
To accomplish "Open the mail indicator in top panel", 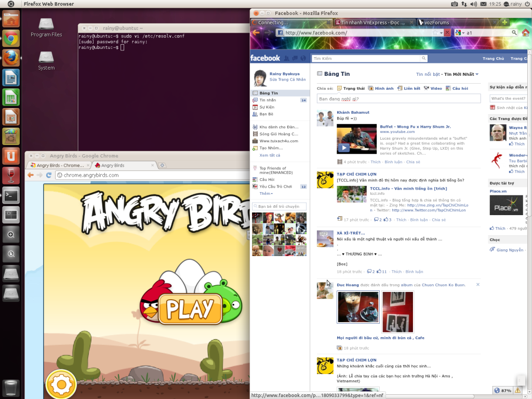I will click(x=484, y=4).
